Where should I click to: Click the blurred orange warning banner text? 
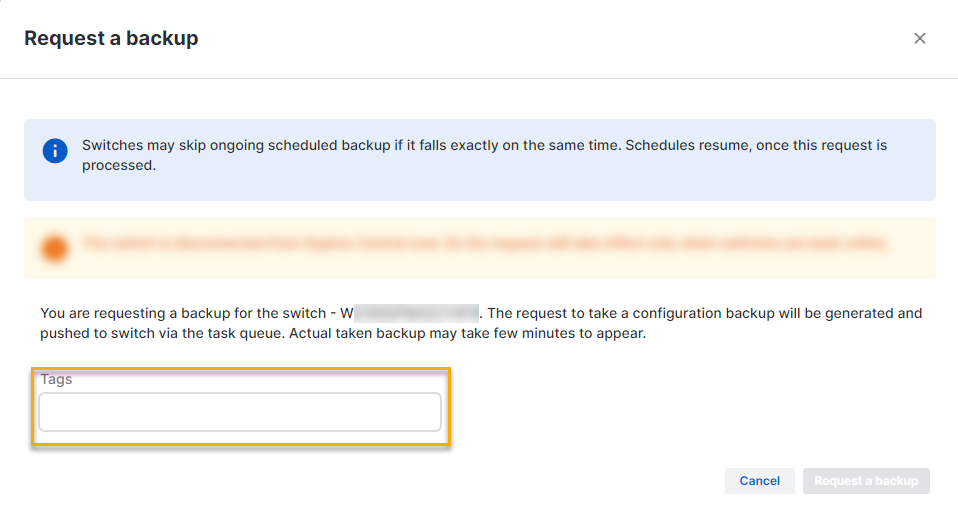click(485, 243)
